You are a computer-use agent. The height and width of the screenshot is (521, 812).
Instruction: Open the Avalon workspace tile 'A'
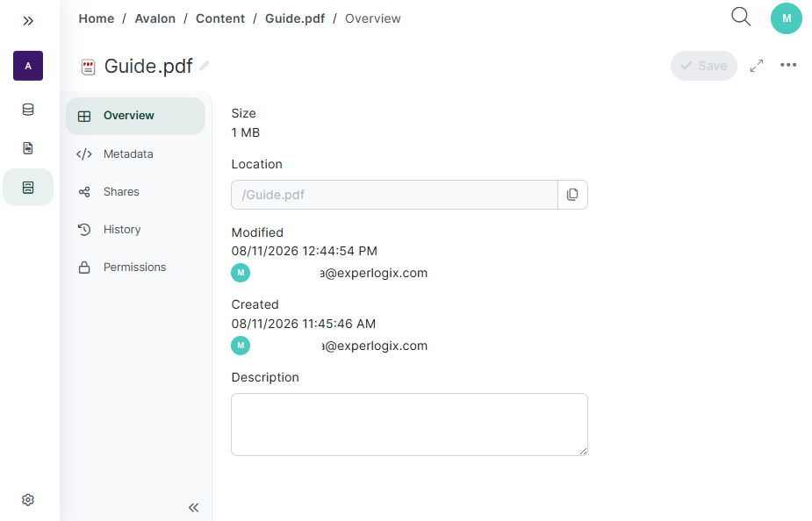(28, 66)
